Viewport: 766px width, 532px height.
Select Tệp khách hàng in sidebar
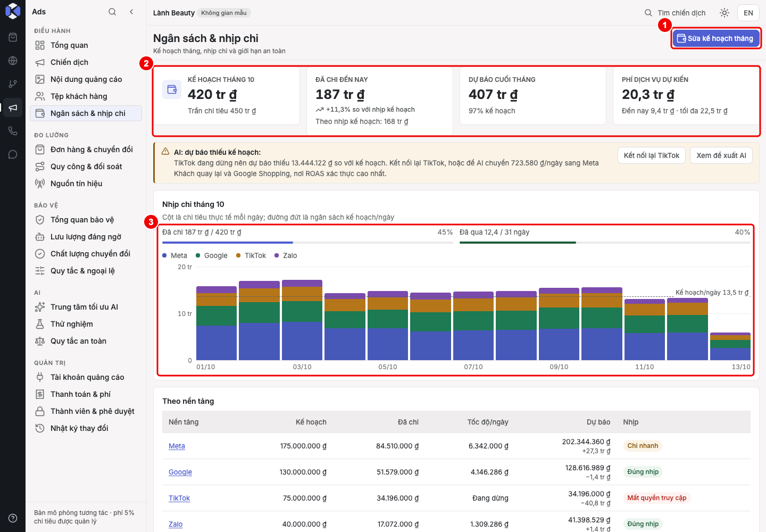click(86, 96)
